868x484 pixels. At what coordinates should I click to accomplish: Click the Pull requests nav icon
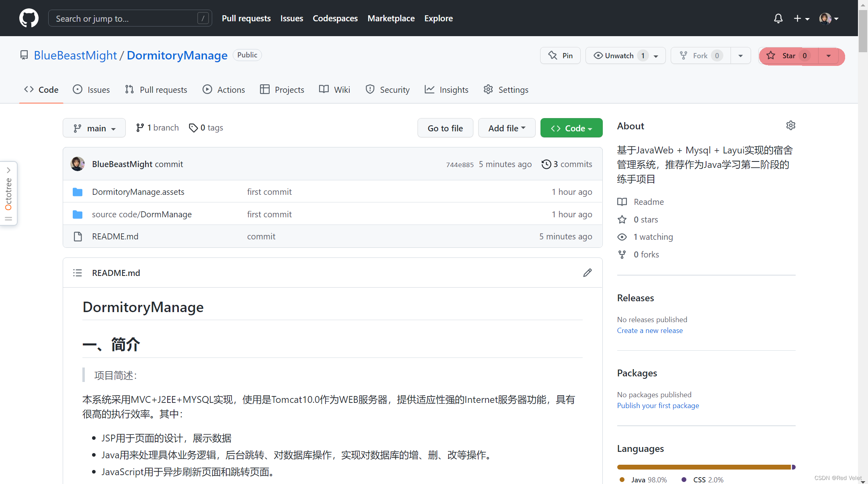click(x=129, y=90)
